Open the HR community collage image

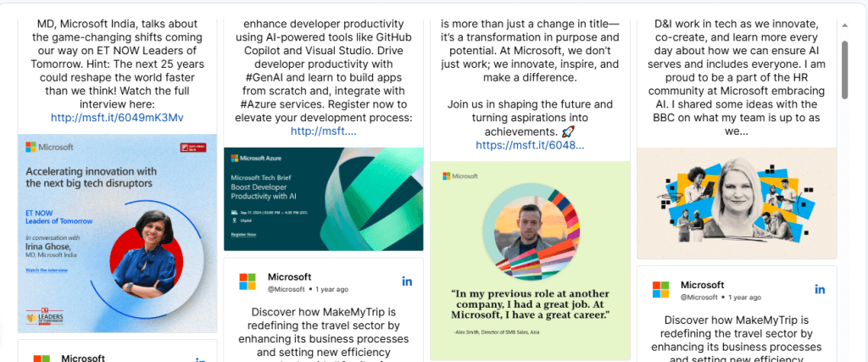tap(736, 203)
